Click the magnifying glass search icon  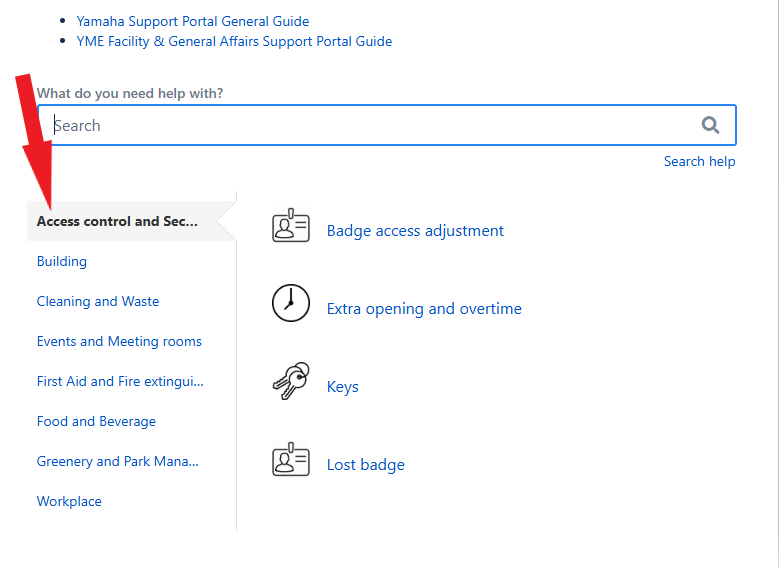point(710,125)
